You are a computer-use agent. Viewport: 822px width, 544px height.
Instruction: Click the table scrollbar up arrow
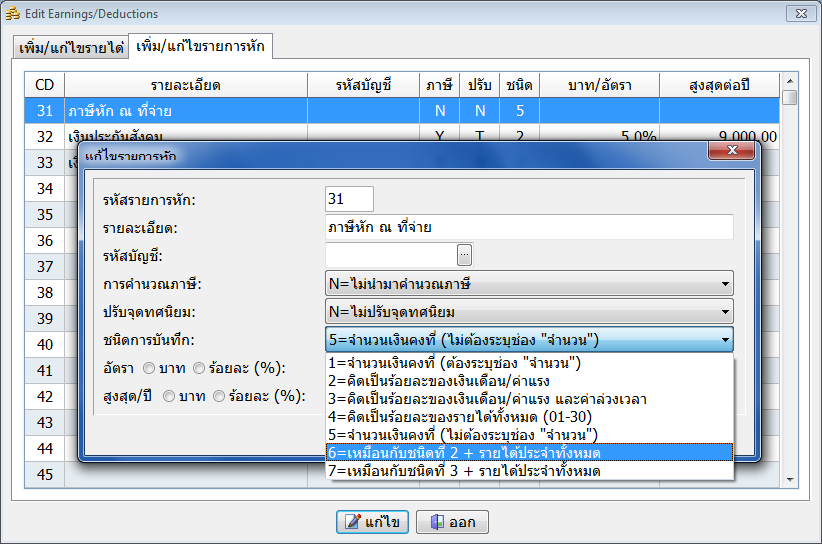point(789,81)
